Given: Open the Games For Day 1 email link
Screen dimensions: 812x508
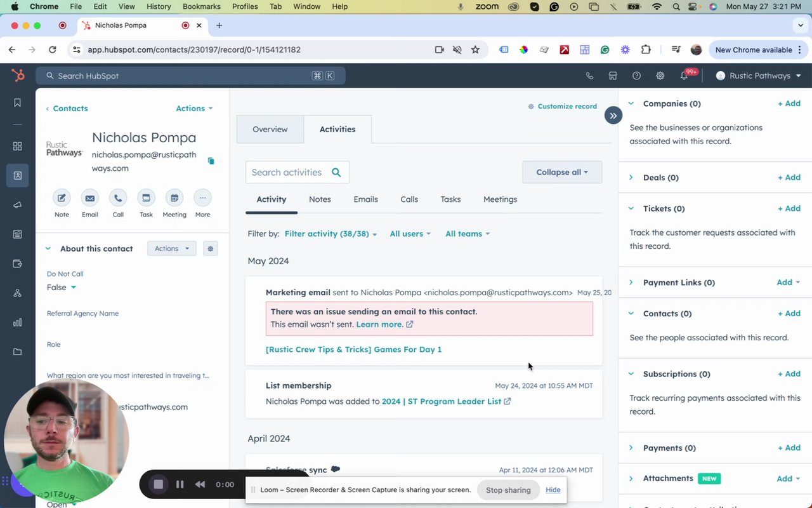Looking at the screenshot, I should click(x=353, y=349).
